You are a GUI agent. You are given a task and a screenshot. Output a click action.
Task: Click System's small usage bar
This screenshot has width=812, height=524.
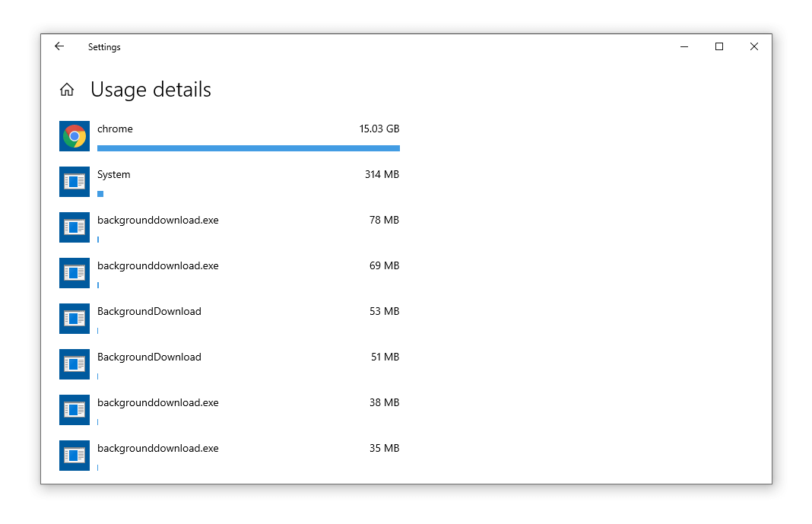click(x=100, y=194)
